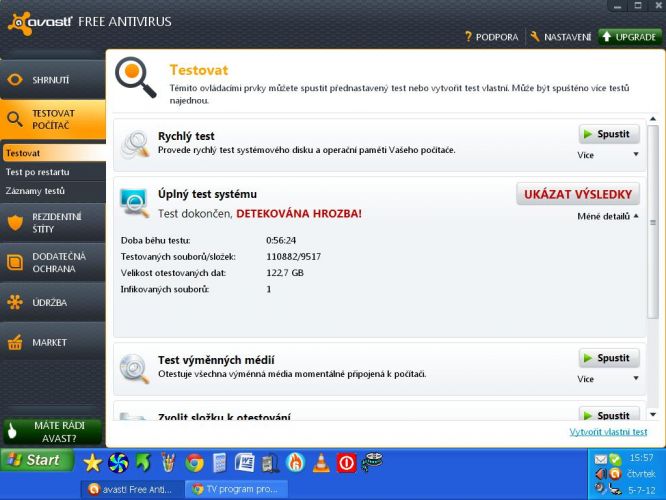Image resolution: width=666 pixels, height=500 pixels.
Task: Start Test výměnných médií with Spustit
Action: pos(609,358)
